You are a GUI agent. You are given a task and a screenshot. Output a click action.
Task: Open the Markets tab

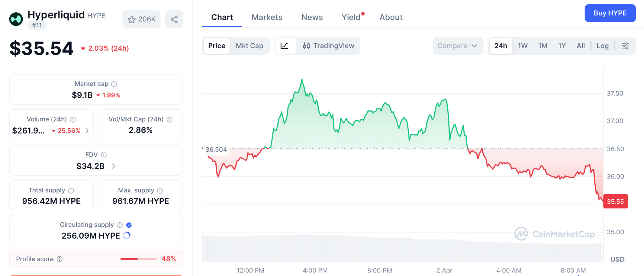point(267,17)
